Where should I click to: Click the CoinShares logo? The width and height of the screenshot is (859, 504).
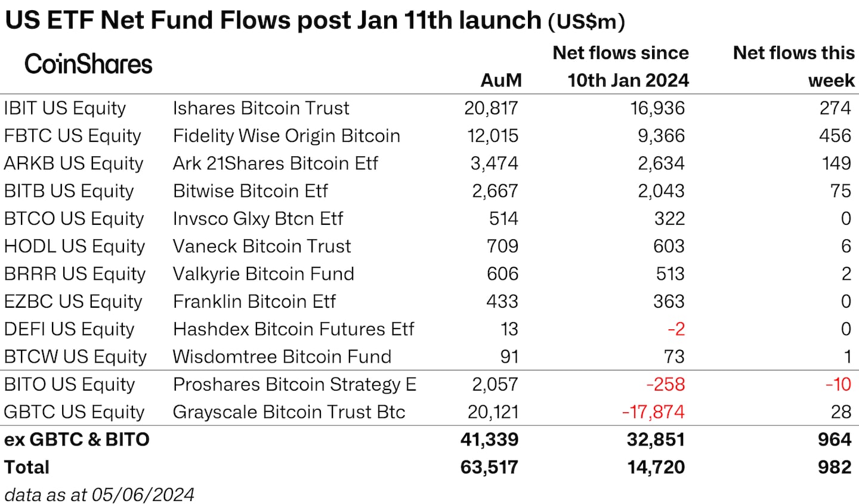click(88, 64)
